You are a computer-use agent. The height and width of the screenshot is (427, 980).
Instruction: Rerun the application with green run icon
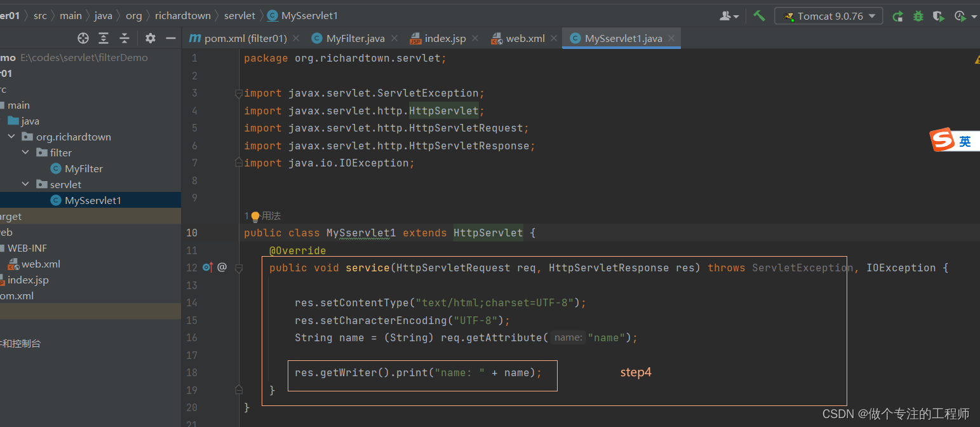pyautogui.click(x=897, y=15)
